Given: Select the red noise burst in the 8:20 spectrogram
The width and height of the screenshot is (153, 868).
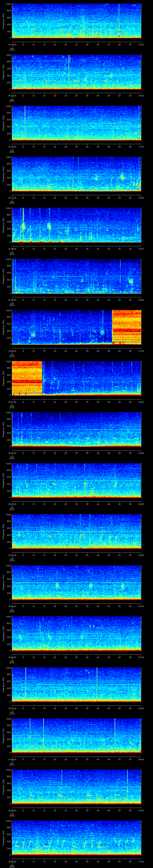Looking at the screenshot, I should (x=126, y=327).
